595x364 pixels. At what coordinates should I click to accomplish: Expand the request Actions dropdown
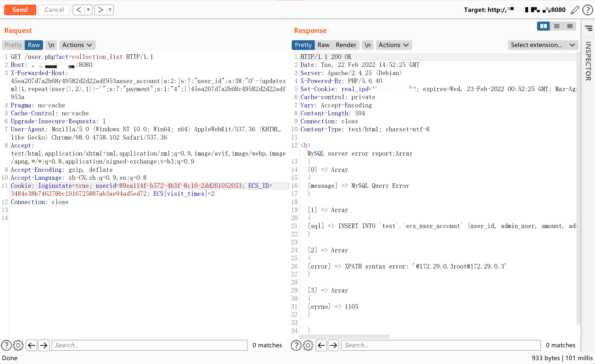(x=77, y=45)
